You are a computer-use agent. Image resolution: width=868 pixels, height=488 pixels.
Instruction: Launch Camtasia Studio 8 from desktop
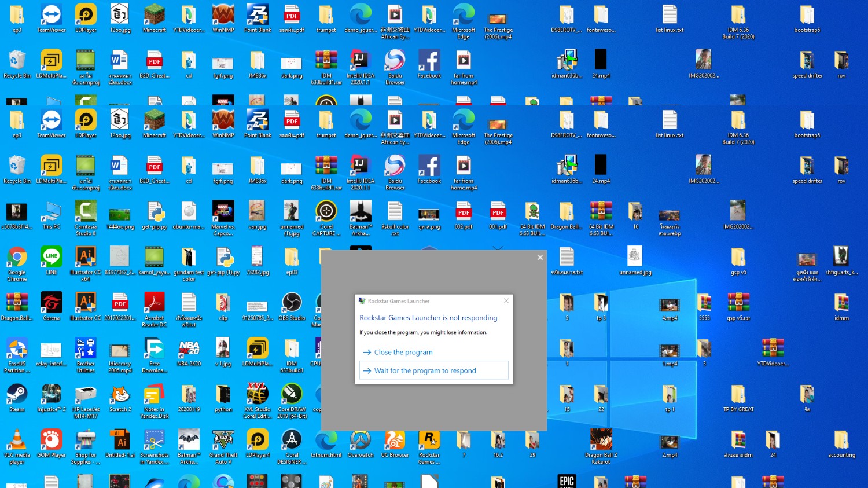coord(86,219)
